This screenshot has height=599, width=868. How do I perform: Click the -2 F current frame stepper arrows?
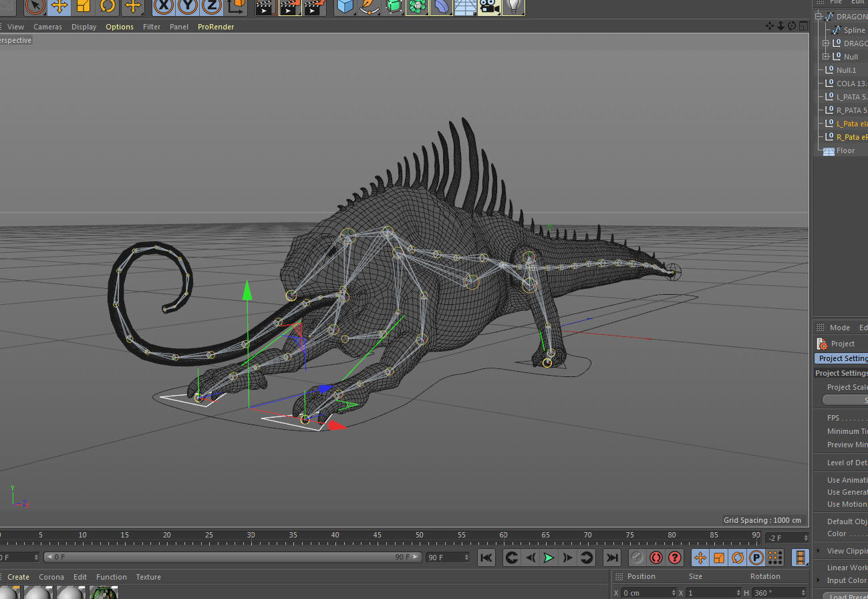click(805, 537)
